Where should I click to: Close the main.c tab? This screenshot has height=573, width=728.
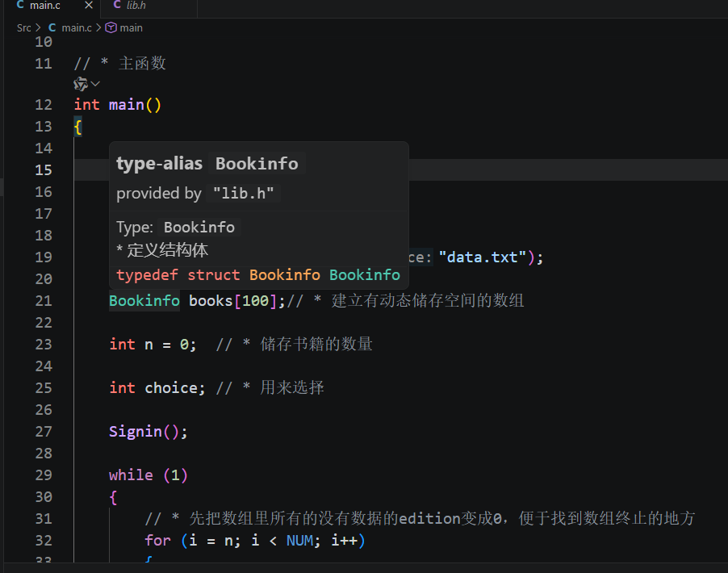coord(89,6)
